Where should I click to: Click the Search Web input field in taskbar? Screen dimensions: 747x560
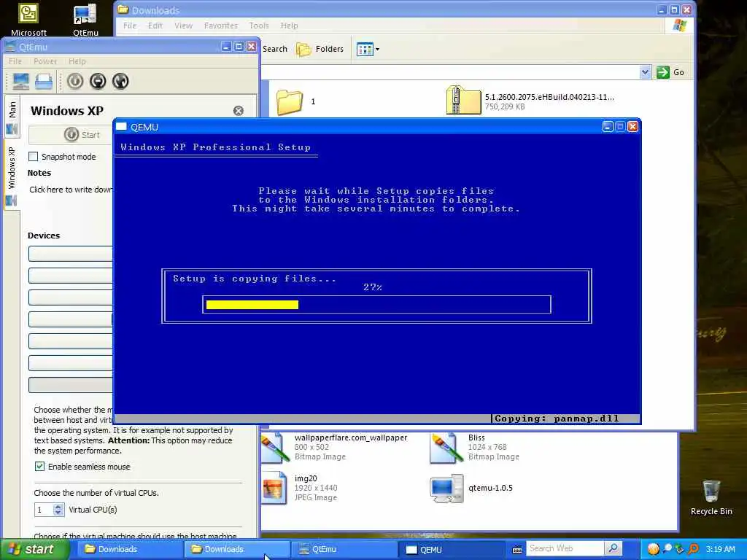coord(565,549)
